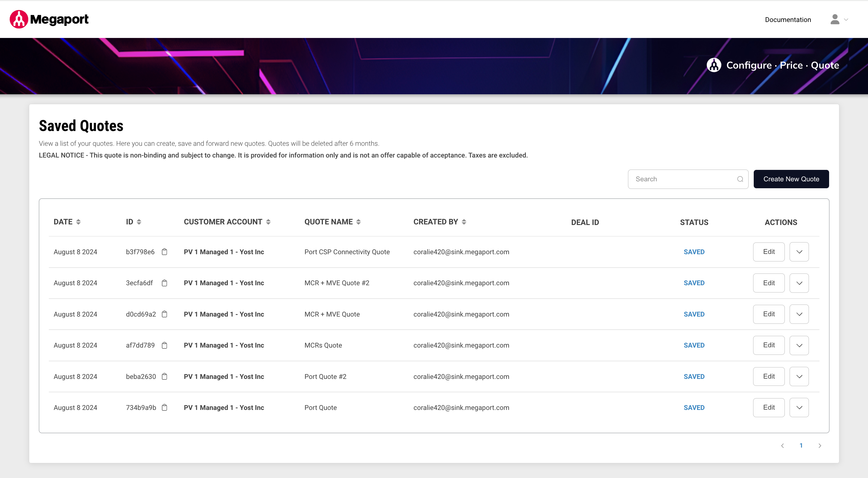Expand actions dropdown for MCRs Quote
868x478 pixels.
[x=799, y=345]
